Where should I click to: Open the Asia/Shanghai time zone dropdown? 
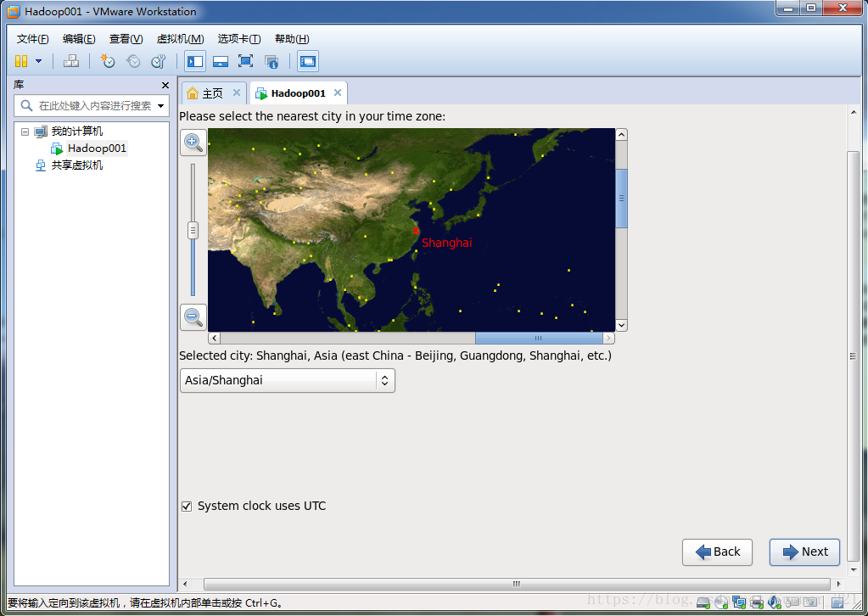point(288,380)
